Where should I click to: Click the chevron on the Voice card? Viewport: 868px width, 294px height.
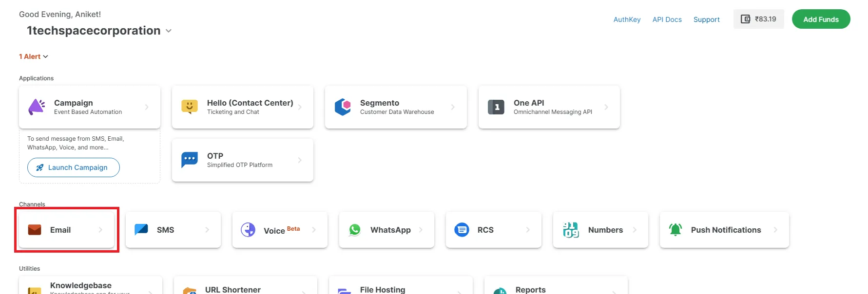(314, 230)
